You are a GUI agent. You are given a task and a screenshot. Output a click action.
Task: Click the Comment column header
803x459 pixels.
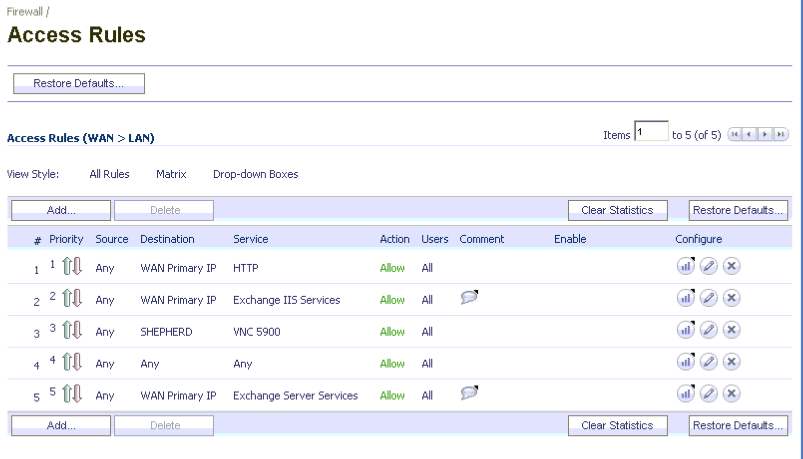click(482, 239)
